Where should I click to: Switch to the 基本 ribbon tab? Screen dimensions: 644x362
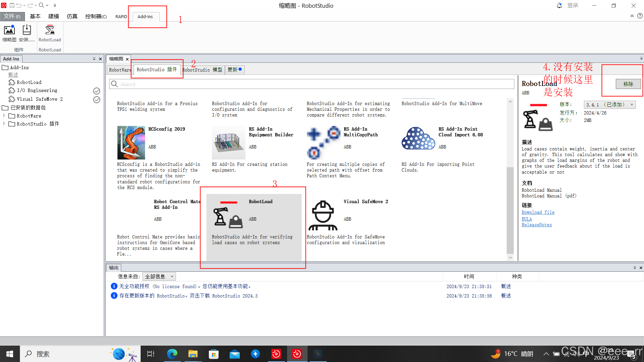[x=35, y=16]
